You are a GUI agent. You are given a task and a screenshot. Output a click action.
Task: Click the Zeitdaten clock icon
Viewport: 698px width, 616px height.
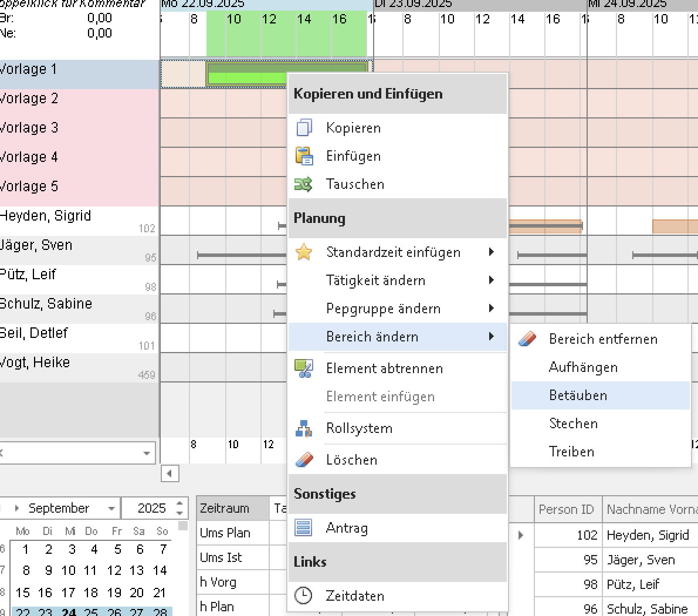click(x=303, y=595)
